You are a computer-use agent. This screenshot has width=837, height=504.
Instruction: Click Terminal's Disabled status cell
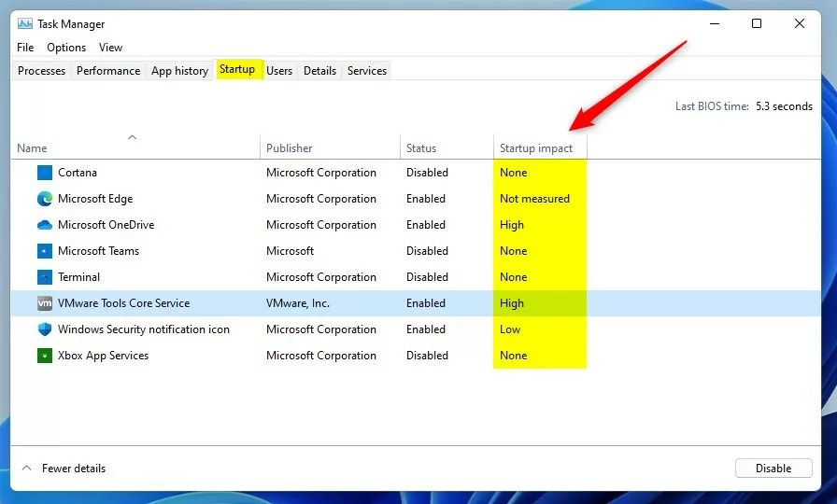[427, 277]
